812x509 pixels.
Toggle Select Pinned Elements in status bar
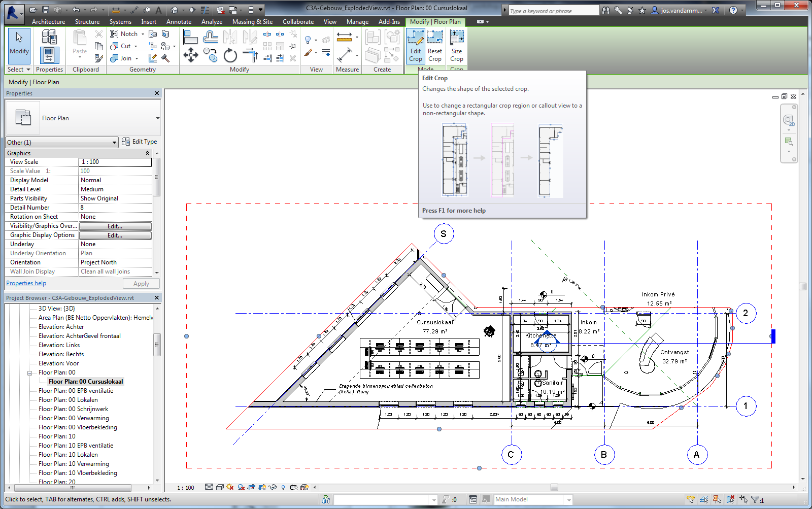pyautogui.click(x=717, y=500)
